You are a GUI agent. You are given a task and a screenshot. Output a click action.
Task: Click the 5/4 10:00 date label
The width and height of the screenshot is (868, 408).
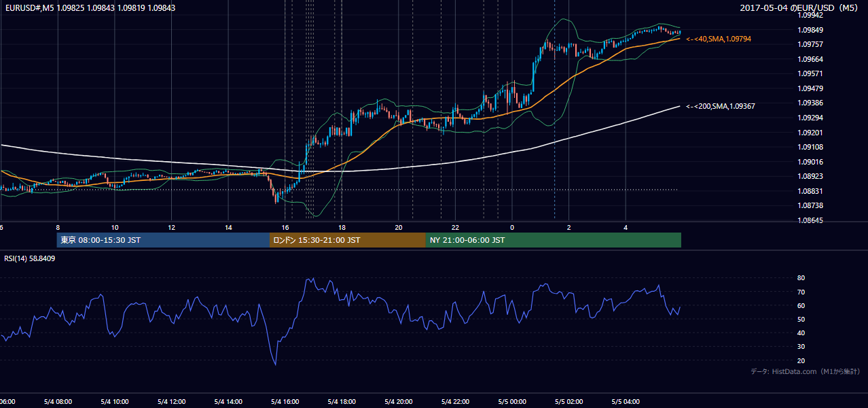pyautogui.click(x=114, y=401)
